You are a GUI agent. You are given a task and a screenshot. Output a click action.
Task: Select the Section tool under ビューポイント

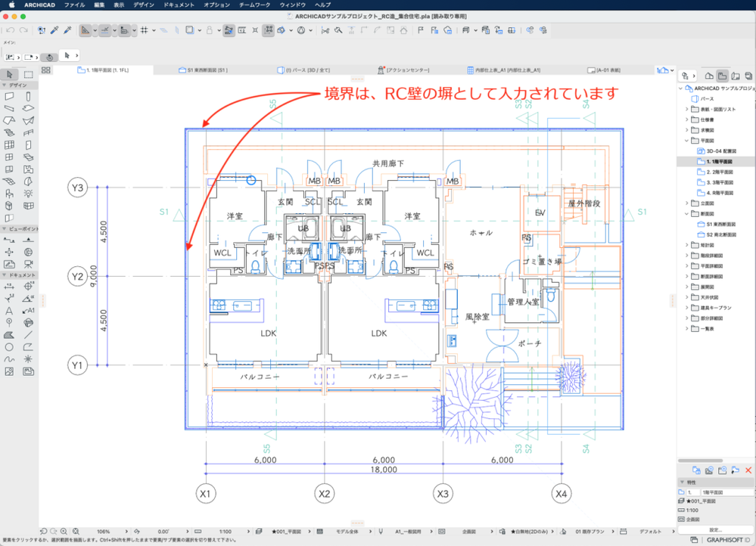9,240
